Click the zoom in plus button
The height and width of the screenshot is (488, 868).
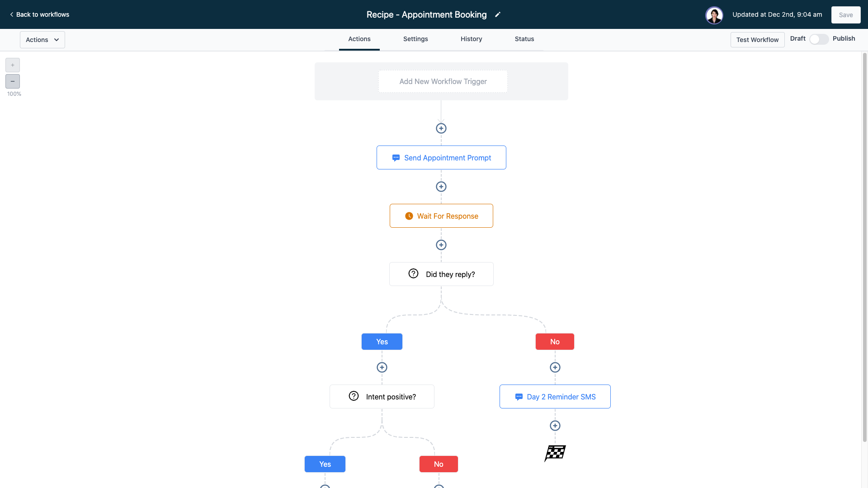pos(13,65)
